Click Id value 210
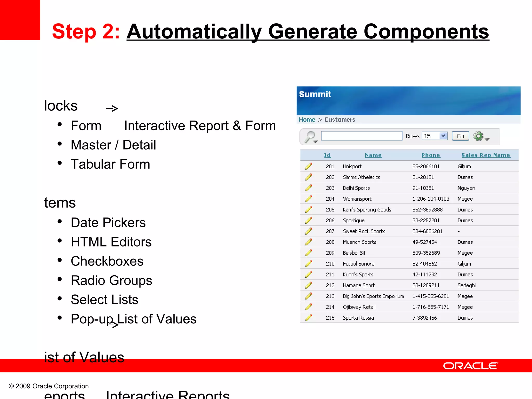The width and height of the screenshot is (532, 399). (330, 264)
